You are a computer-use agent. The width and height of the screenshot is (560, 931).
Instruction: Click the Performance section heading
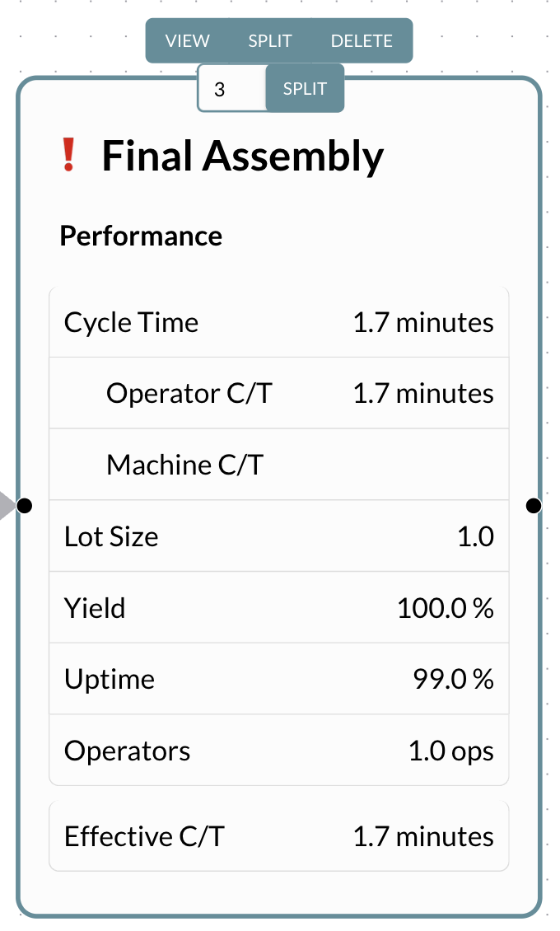[x=141, y=236]
